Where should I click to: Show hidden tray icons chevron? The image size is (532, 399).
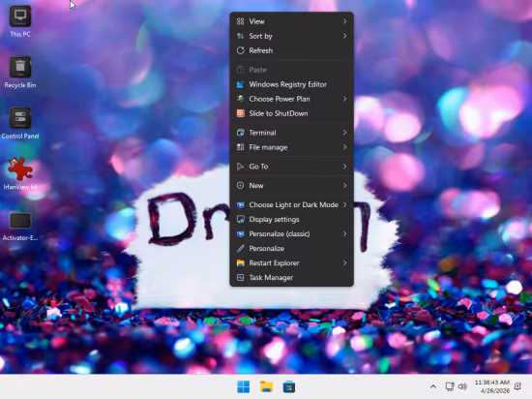point(433,386)
